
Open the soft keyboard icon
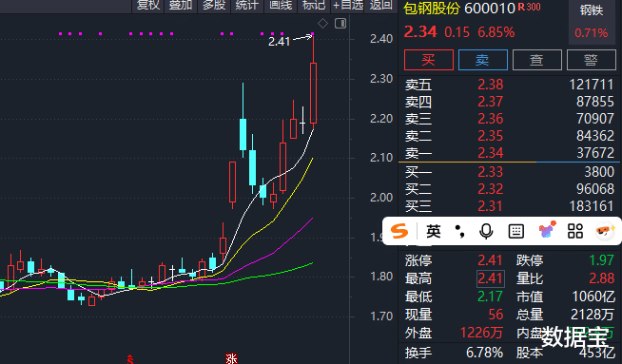point(515,231)
